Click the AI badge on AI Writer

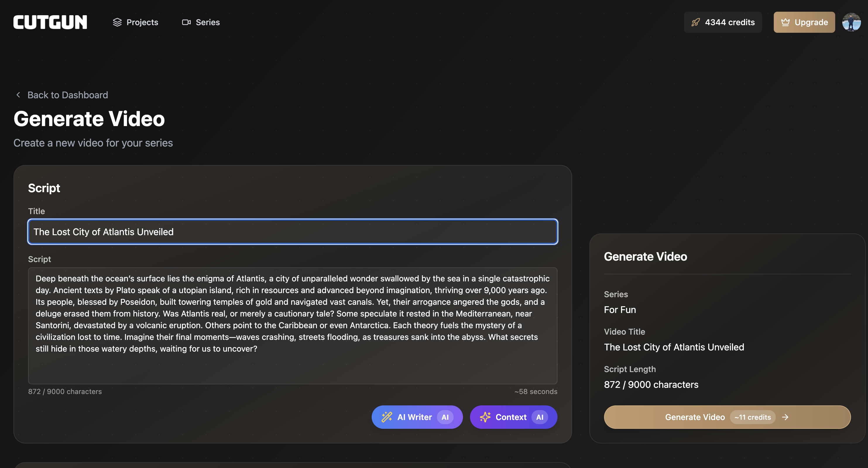(x=445, y=417)
